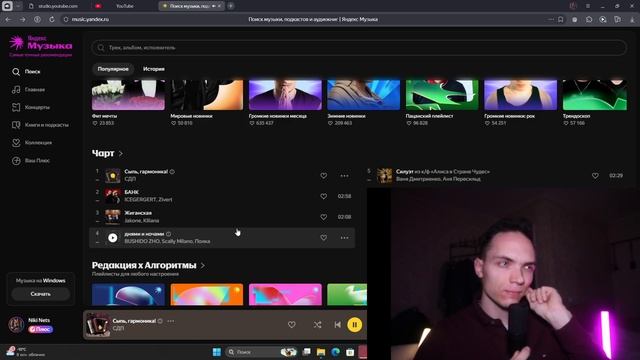
Task: Play the track днями и ночами
Action: click(113, 238)
